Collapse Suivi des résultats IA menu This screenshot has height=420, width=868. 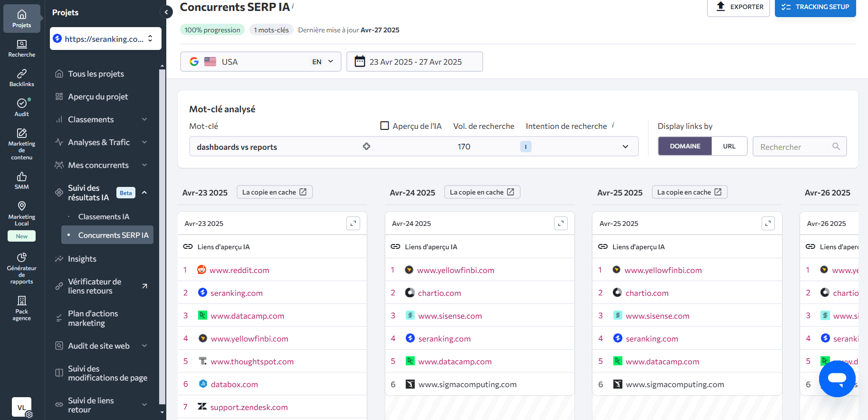tap(144, 193)
